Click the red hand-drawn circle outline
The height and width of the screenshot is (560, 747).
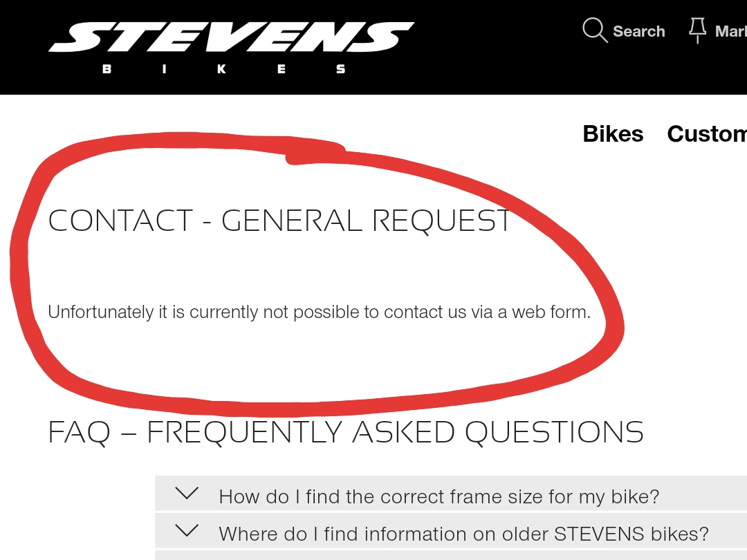pos(19,277)
